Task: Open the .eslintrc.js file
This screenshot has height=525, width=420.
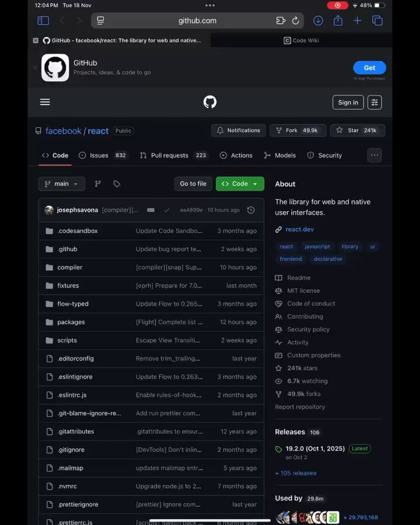Action: [72, 395]
